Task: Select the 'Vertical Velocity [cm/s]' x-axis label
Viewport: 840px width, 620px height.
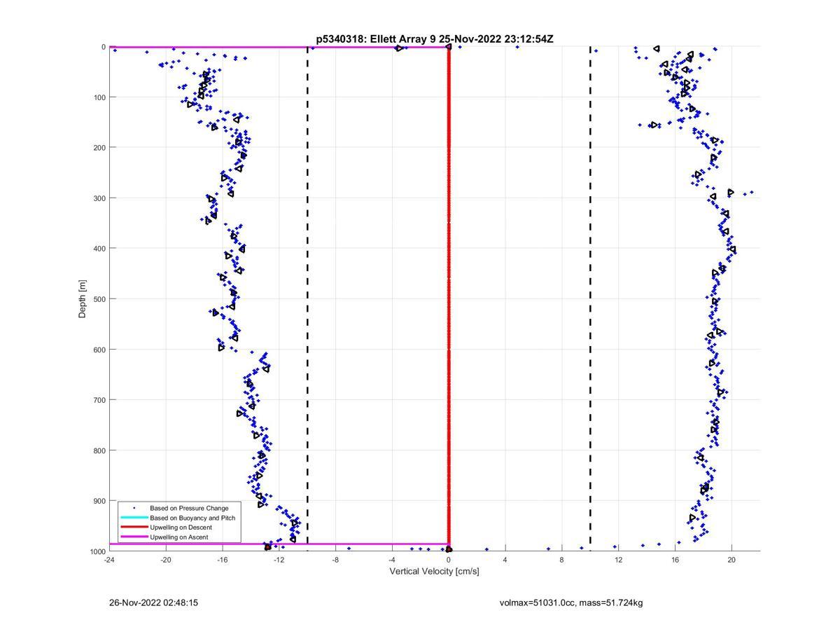Action: pos(434,571)
